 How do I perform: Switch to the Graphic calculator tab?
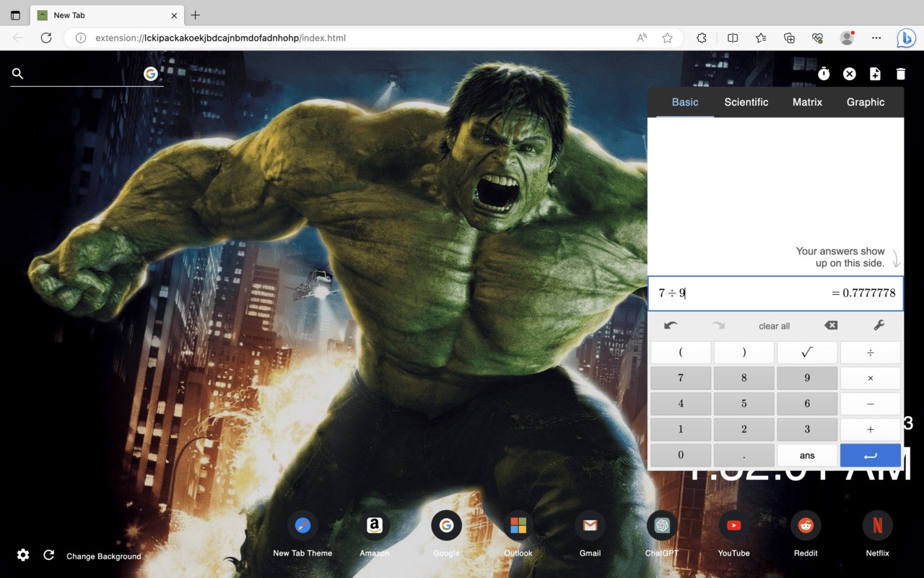[866, 102]
